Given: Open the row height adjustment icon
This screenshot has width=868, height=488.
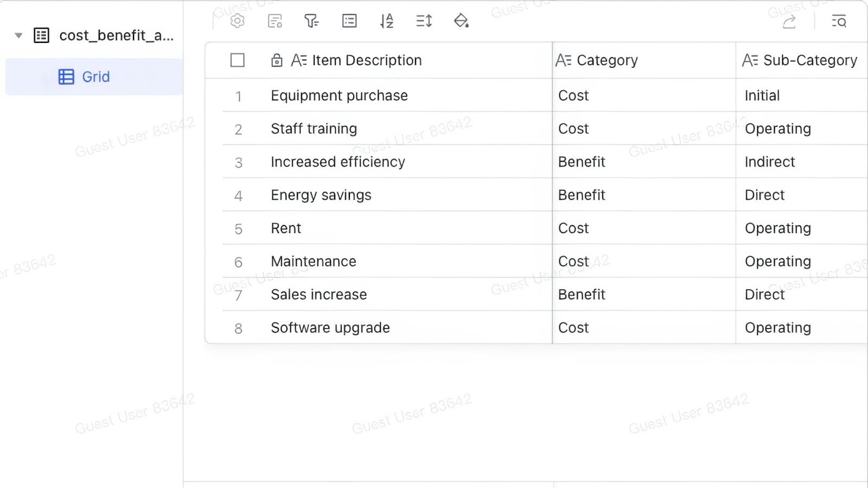Looking at the screenshot, I should tap(423, 21).
